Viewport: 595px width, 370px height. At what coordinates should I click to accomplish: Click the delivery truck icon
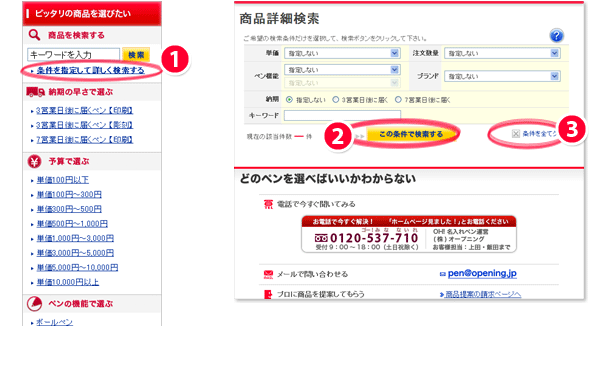(x=35, y=92)
